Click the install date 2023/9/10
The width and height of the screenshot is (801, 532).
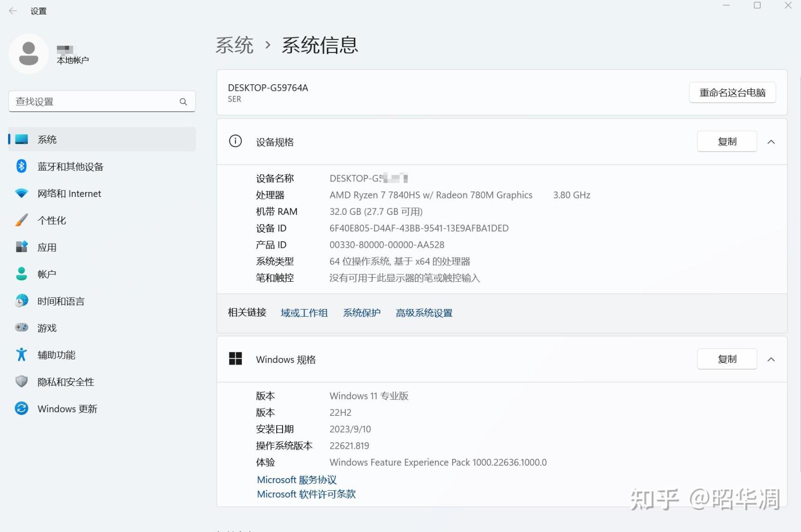[350, 429]
